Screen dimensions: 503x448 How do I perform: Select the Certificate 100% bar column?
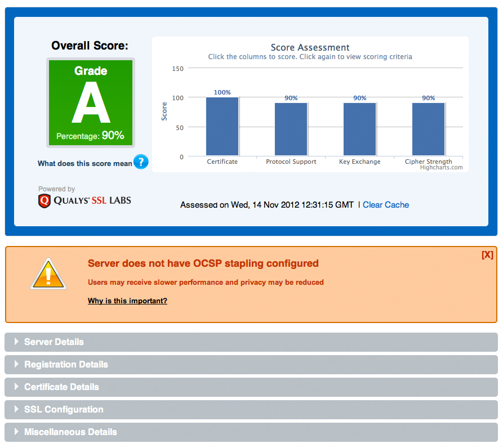(x=222, y=127)
